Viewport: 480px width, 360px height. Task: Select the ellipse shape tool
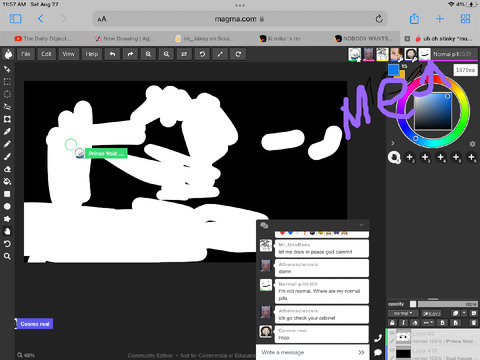click(x=7, y=206)
